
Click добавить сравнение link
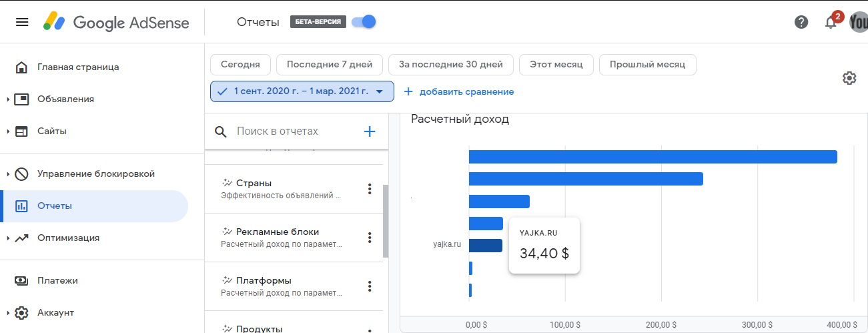click(x=459, y=91)
